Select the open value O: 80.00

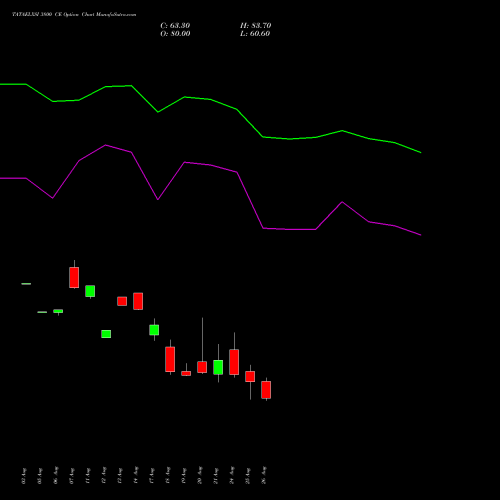tap(175, 34)
